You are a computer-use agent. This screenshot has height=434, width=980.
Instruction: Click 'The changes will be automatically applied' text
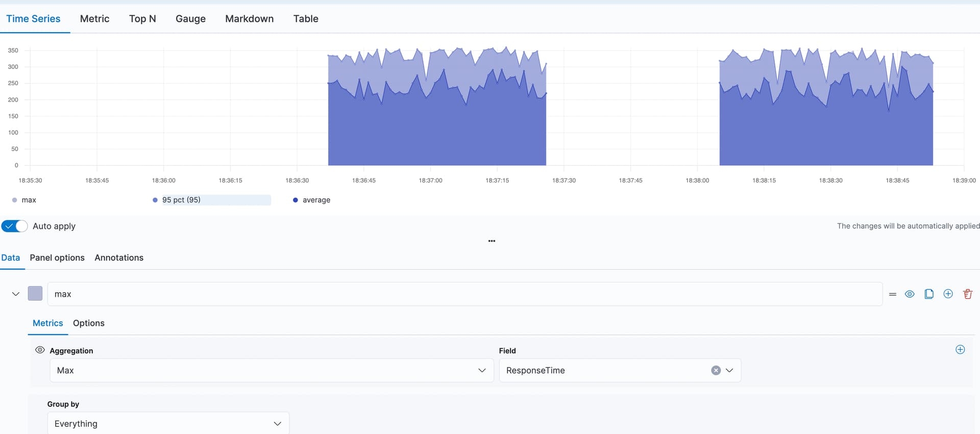click(908, 226)
